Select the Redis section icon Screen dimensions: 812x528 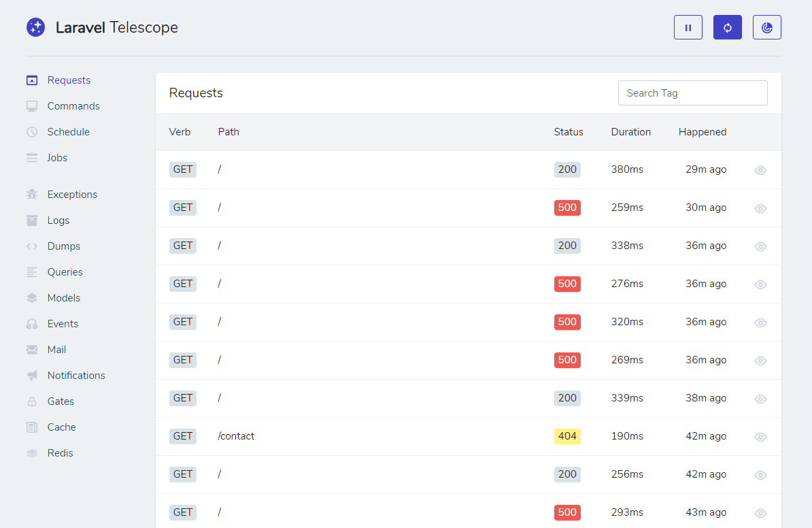pyautogui.click(x=31, y=452)
